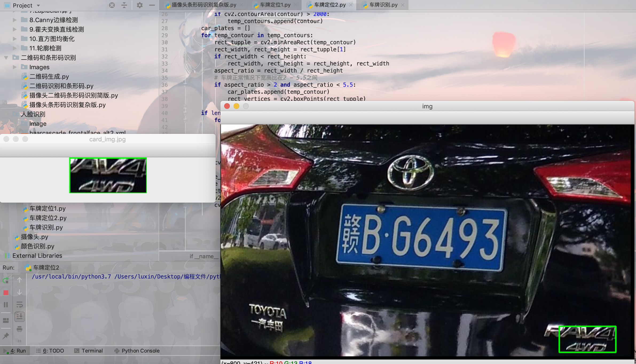Viewport: 636px width, 364px height.
Task: Click the card_img.jpg plate crop thumbnail
Action: click(x=108, y=175)
